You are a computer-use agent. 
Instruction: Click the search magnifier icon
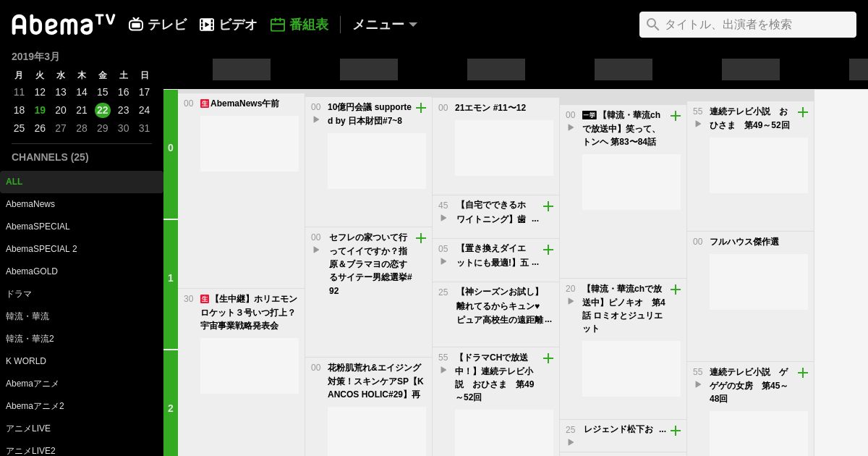652,25
